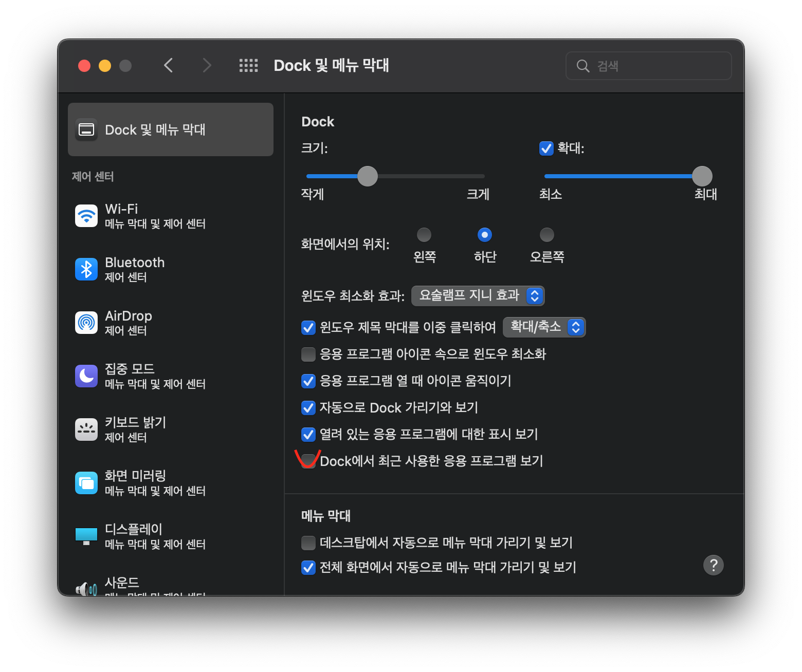Click the 화면 미러링 icon
Screen dimensions: 802x672
(x=86, y=483)
